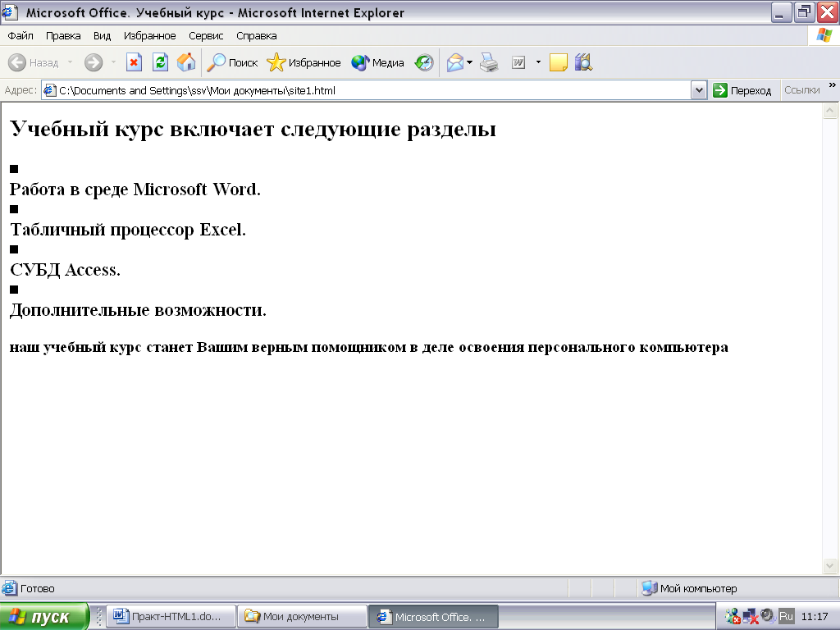The image size is (840, 630).
Task: Click the Microsoft Office taskbar button
Action: (x=433, y=617)
